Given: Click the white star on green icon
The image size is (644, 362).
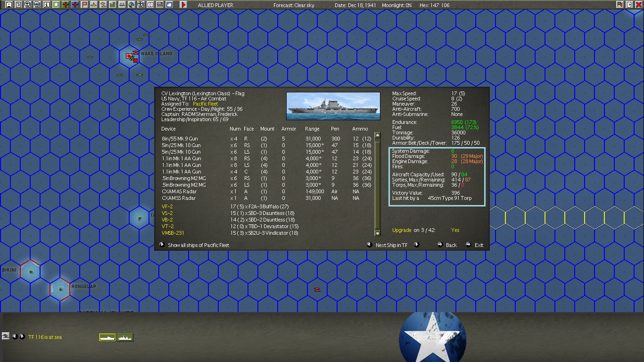Looking at the screenshot, I should (x=56, y=5).
